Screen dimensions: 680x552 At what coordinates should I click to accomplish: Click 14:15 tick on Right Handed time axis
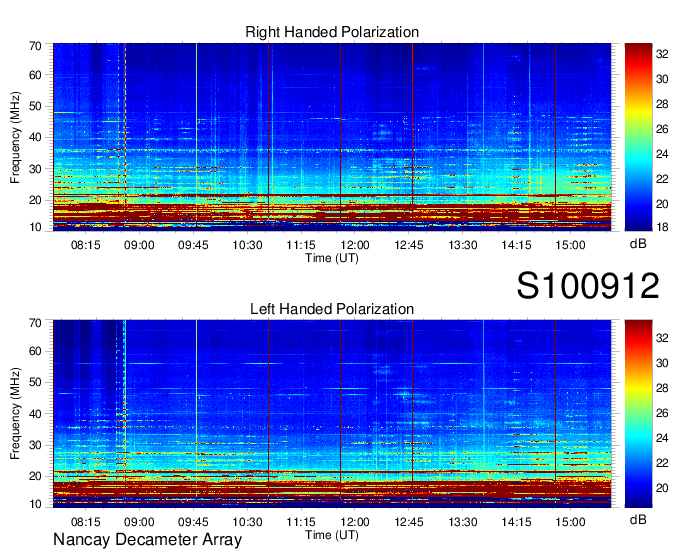[517, 245]
